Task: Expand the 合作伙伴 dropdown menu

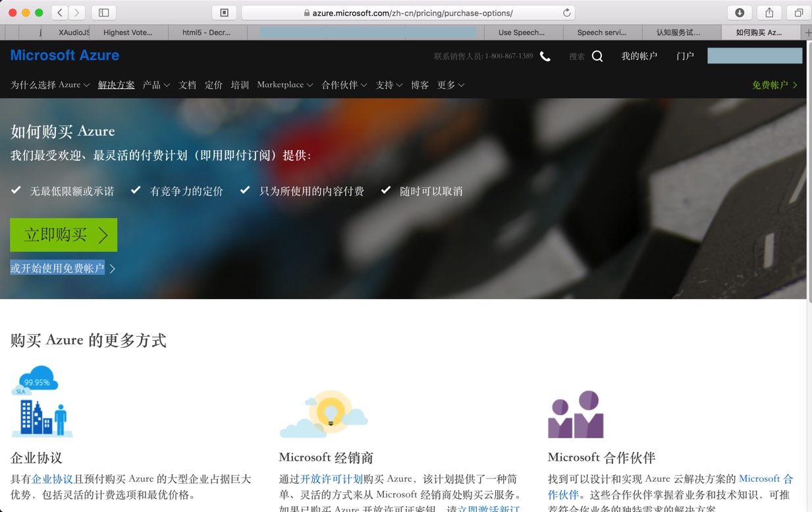Action: pos(344,85)
